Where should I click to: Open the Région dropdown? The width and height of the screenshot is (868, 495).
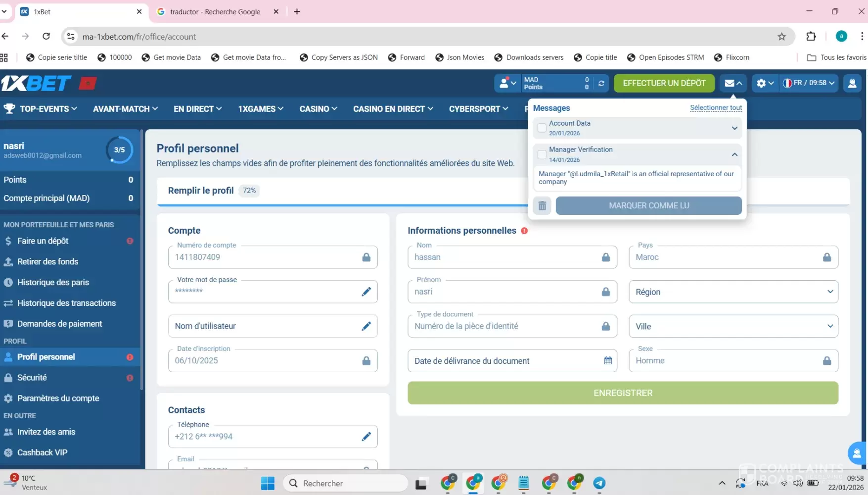point(733,292)
